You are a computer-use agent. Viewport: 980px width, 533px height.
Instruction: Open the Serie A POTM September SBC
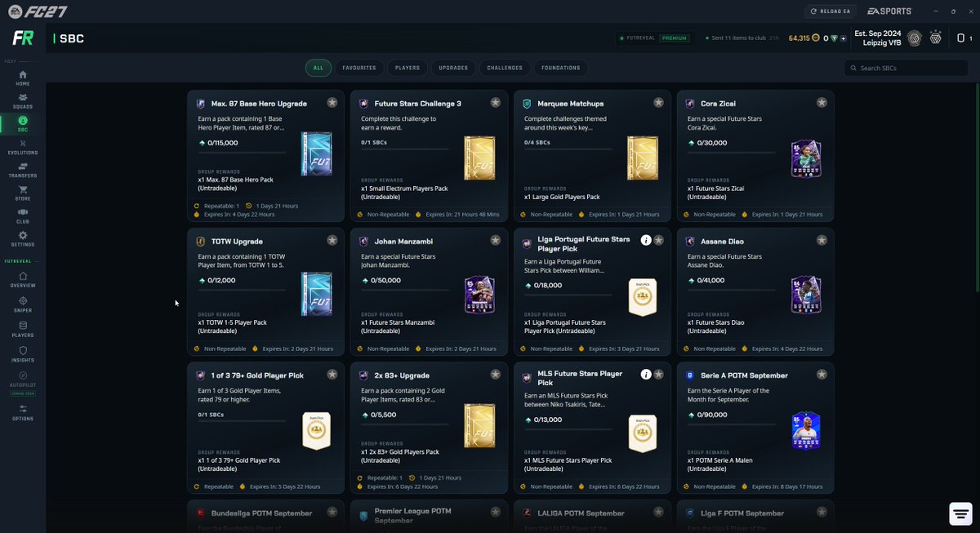(x=755, y=428)
